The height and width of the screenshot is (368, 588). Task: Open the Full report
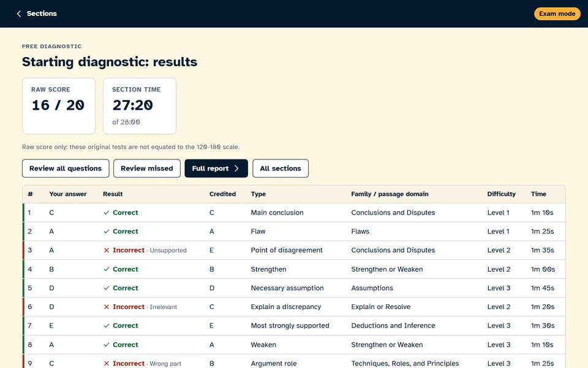pos(216,168)
